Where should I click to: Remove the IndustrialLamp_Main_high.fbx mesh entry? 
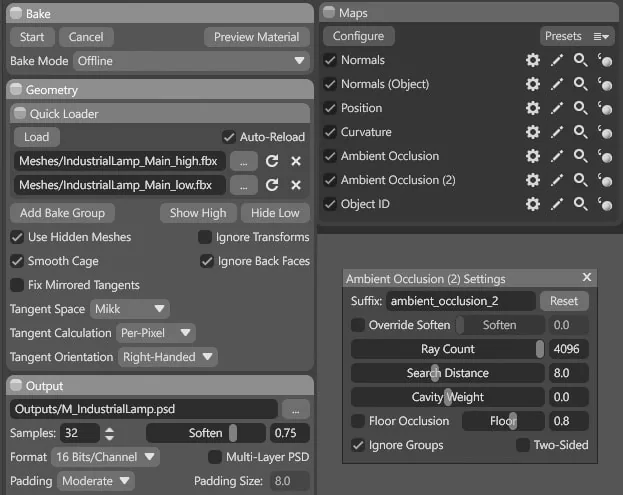[296, 161]
